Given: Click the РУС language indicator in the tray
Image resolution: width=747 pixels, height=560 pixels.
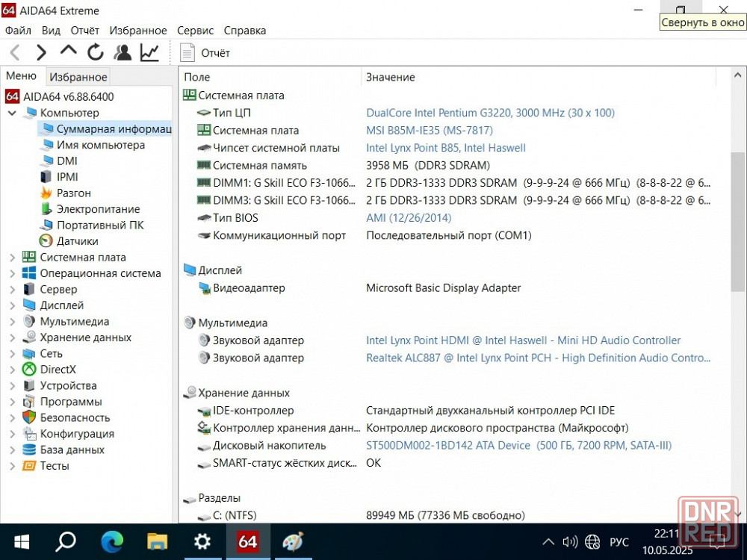Looking at the screenshot, I should pyautogui.click(x=619, y=542).
